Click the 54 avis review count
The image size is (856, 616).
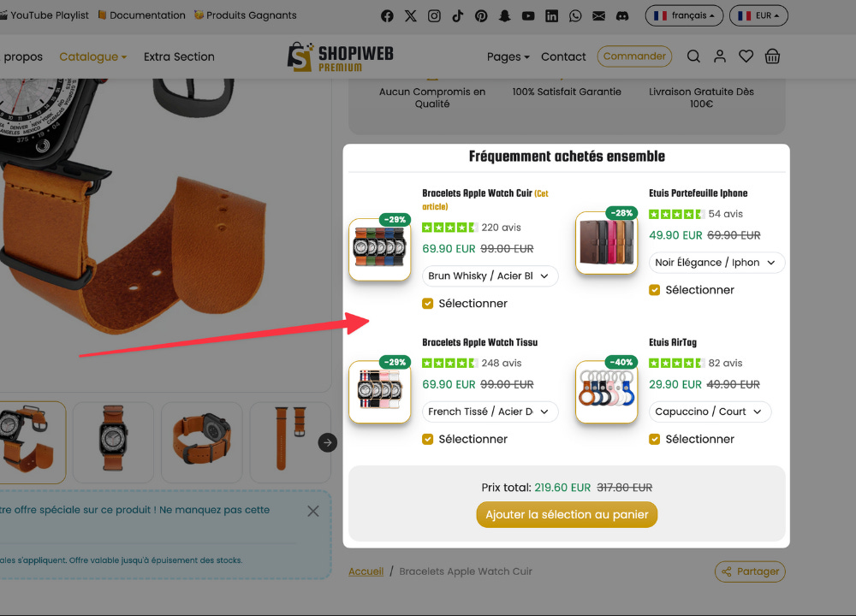(x=725, y=214)
